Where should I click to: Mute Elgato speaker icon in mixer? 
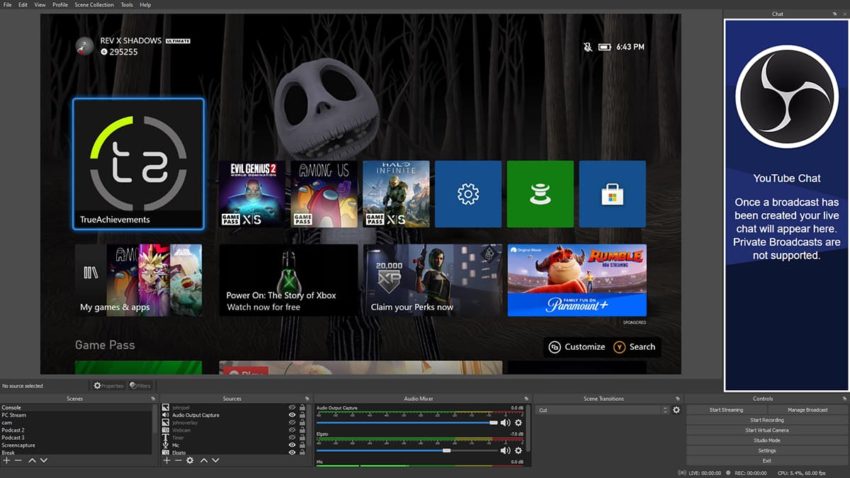coord(505,450)
